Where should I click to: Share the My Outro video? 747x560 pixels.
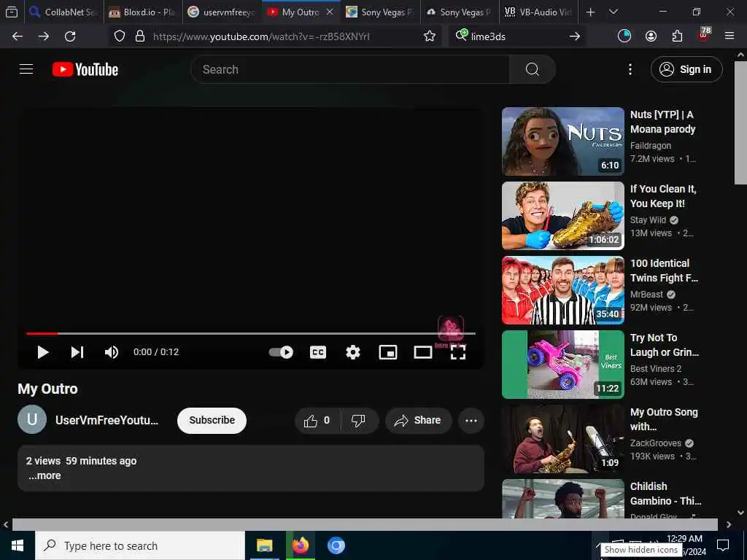coord(418,421)
